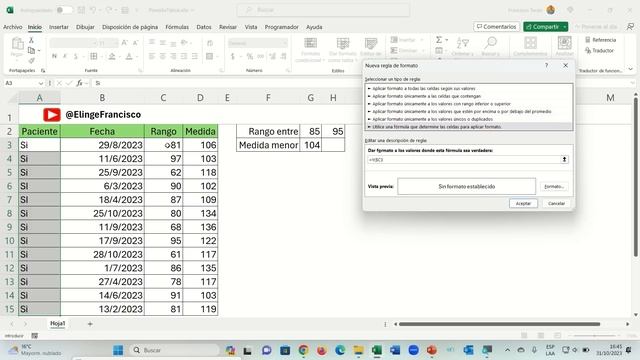
Task: Open Google Chrome from the taskbar
Action: point(303,350)
